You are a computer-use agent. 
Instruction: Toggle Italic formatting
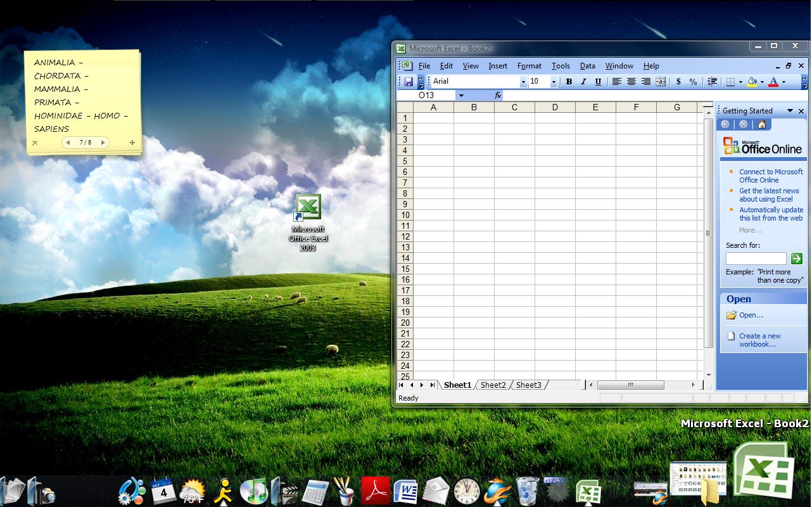(x=583, y=82)
